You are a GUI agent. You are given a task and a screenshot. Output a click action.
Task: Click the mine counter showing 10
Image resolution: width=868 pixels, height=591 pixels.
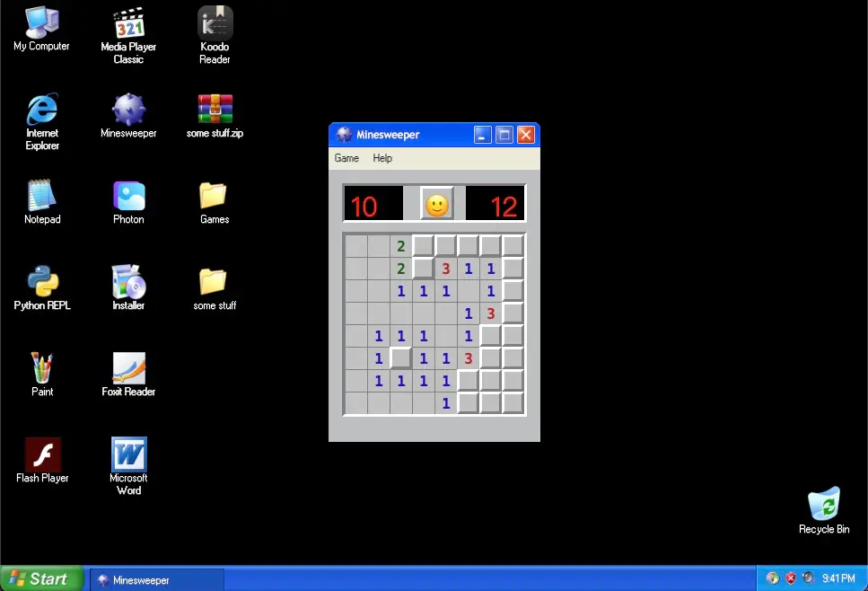373,204
